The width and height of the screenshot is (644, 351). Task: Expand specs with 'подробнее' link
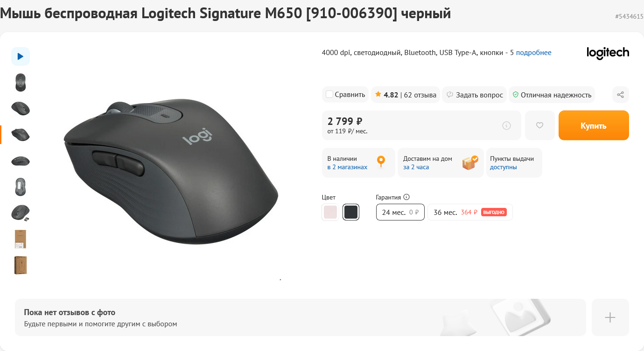[534, 53]
